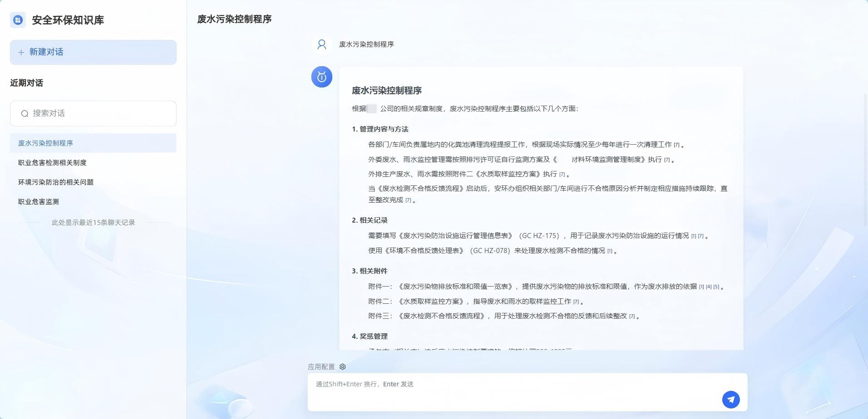Click the send message paper-plane button
This screenshot has height=419, width=868.
coord(730,400)
